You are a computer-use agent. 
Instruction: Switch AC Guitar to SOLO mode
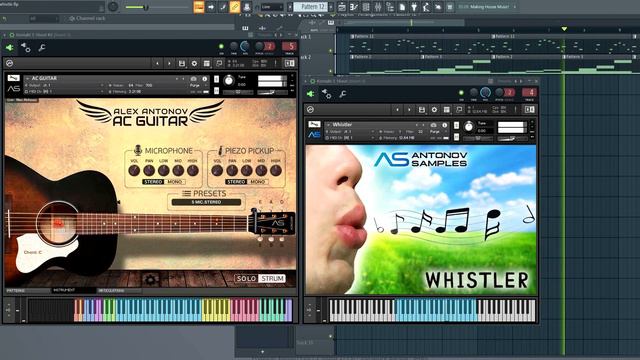(x=247, y=278)
